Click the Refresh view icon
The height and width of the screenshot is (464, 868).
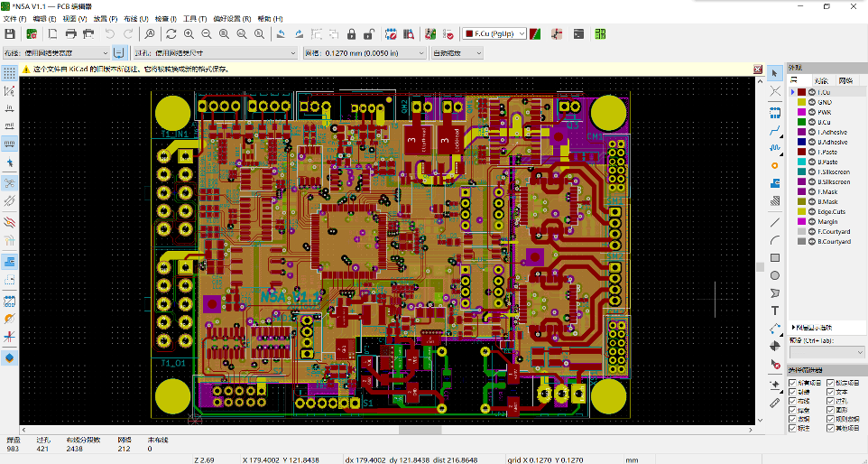click(171, 34)
